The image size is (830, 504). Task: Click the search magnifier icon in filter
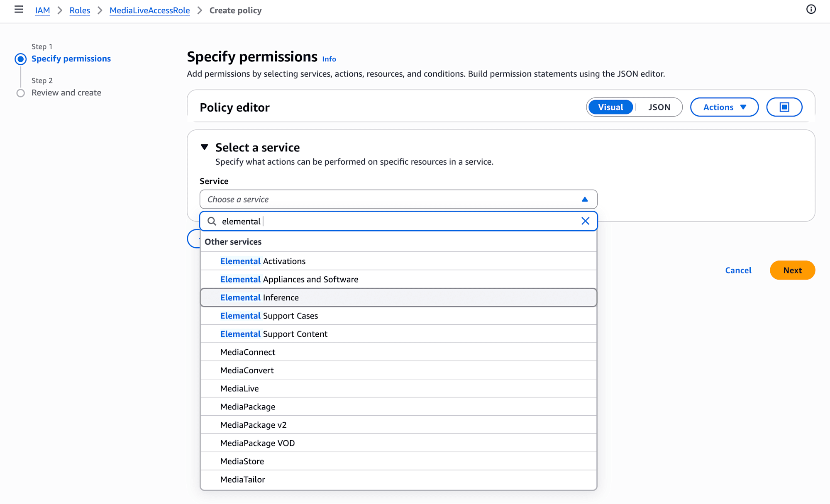[x=212, y=221]
